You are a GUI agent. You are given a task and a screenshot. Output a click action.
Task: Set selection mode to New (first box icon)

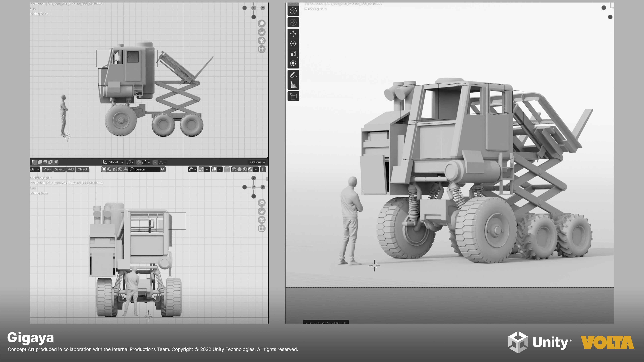pyautogui.click(x=34, y=162)
